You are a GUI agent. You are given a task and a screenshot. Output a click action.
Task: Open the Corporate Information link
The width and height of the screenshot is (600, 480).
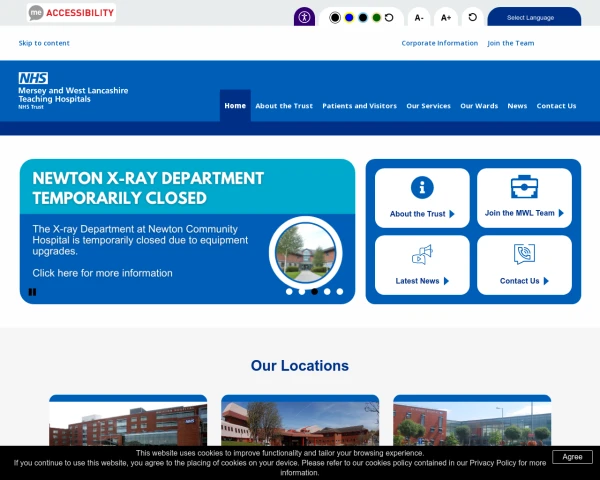point(440,43)
